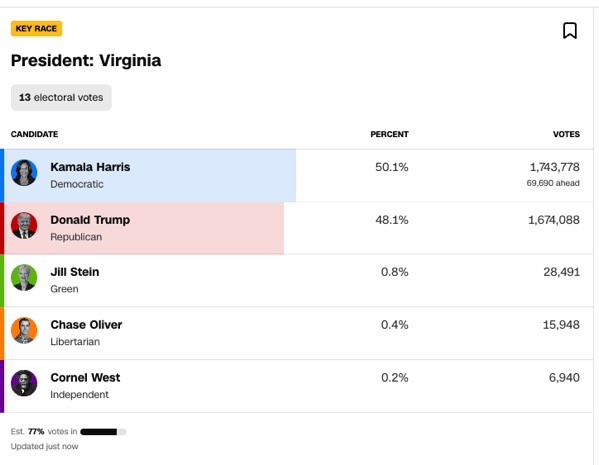Viewport: 599px width, 465px height.
Task: Select the Cornel West name
Action: [85, 378]
